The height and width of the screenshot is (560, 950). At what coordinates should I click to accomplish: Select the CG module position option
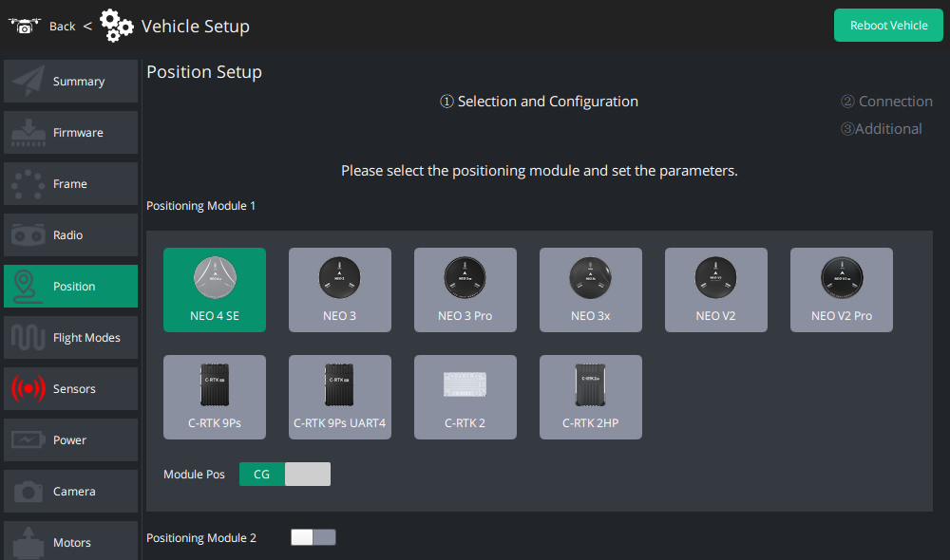[x=261, y=474]
